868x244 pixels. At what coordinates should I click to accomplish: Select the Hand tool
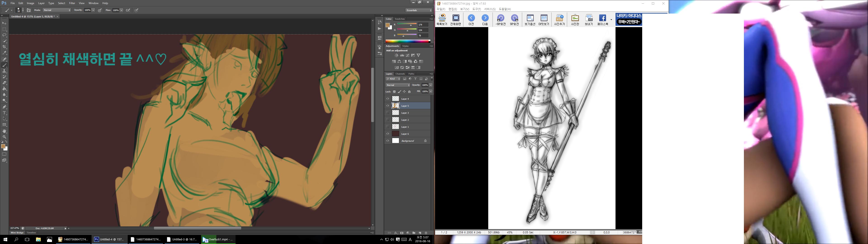pyautogui.click(x=4, y=131)
